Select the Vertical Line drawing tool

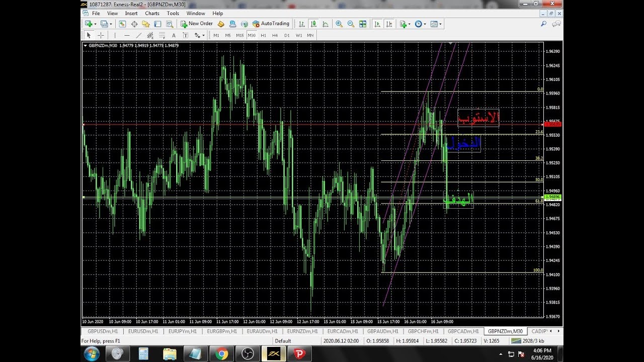pos(115,35)
